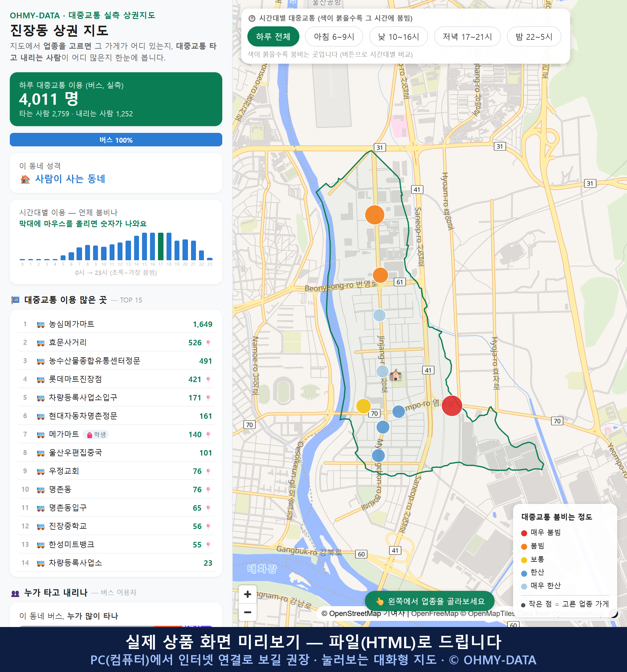Screen dimensions: 627x672
Task: Switch to 낮 10~16시 time filter
Action: [399, 36]
